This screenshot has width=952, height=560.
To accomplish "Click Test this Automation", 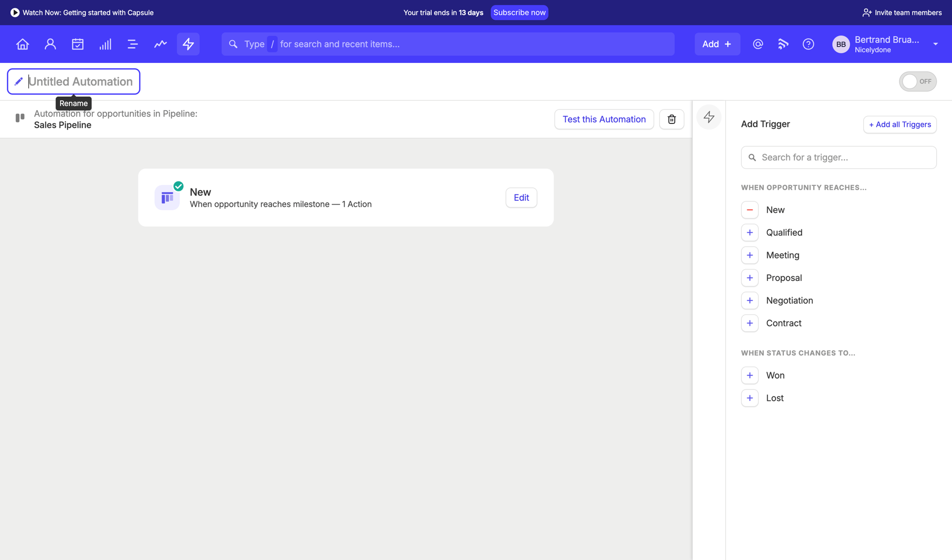I will pyautogui.click(x=604, y=119).
